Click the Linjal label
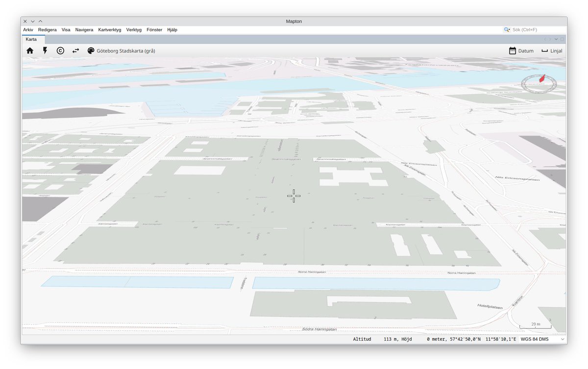 [x=556, y=50]
